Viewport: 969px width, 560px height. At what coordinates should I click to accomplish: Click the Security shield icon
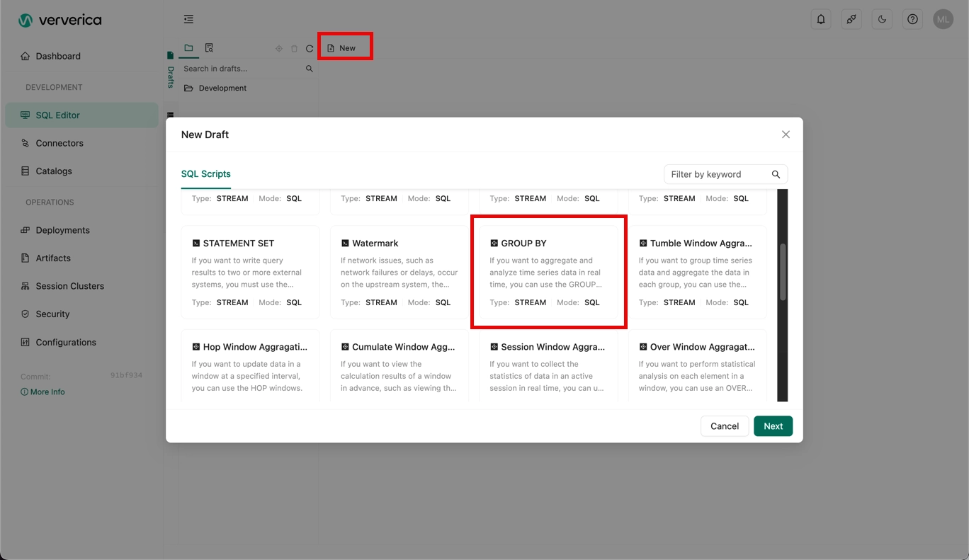pyautogui.click(x=25, y=314)
